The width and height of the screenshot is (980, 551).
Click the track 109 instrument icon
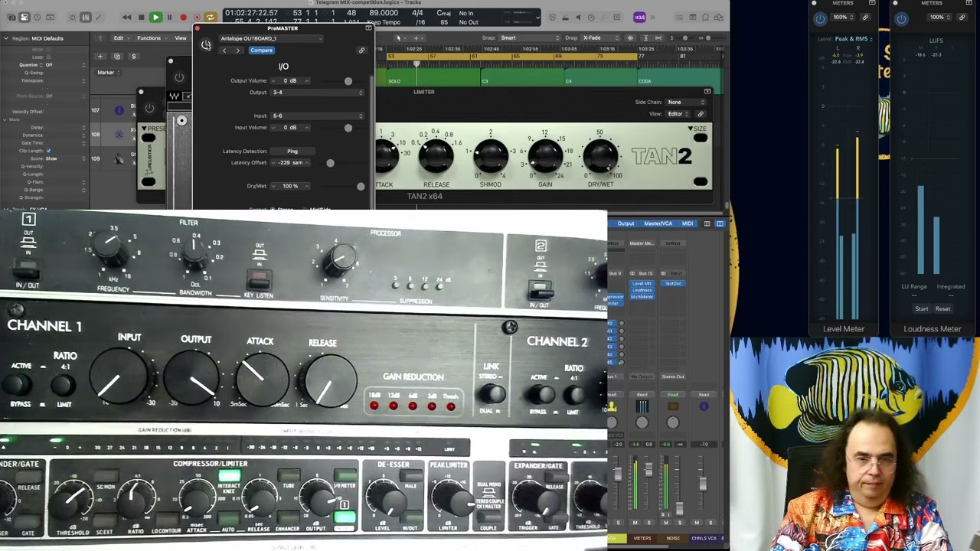pyautogui.click(x=119, y=158)
